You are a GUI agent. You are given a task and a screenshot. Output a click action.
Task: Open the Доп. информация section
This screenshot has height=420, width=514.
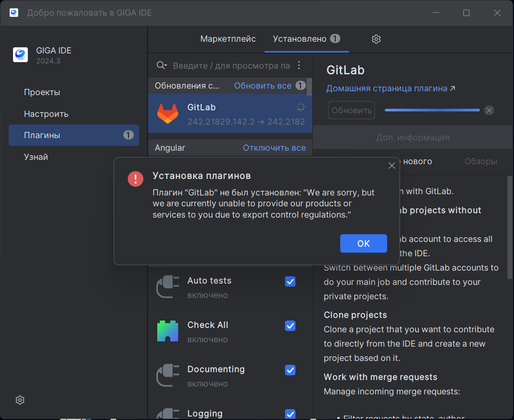click(x=413, y=137)
